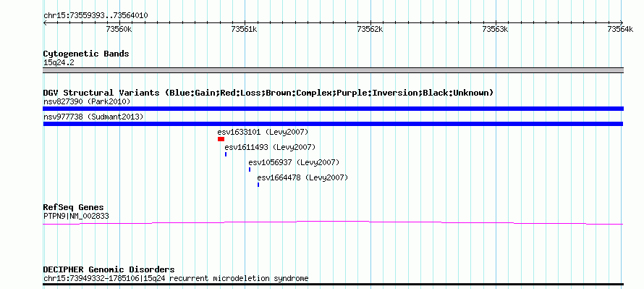Click the black DECIPHER microdeletion syndrome bar
The height and width of the screenshot is (289, 644).
(333, 284)
